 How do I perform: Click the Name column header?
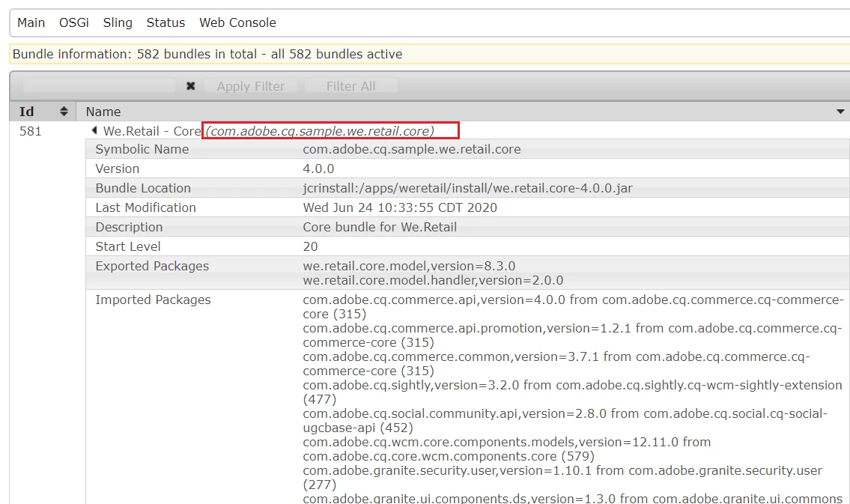[x=103, y=112]
